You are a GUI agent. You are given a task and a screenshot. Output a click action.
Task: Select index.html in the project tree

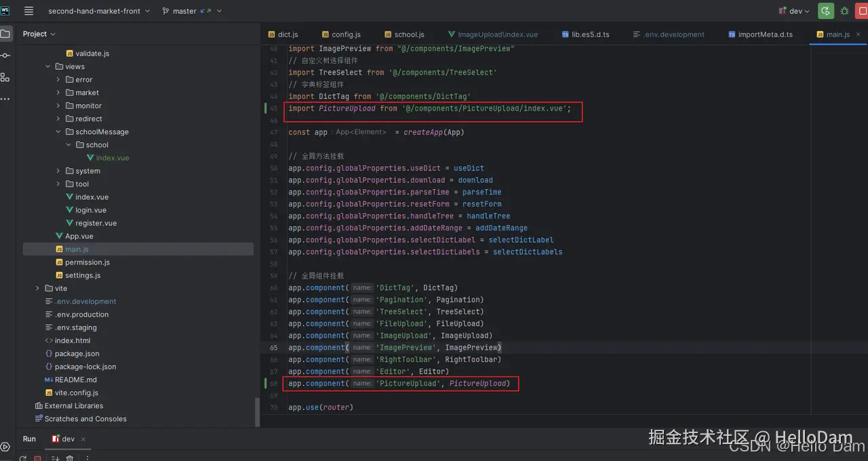coord(73,340)
